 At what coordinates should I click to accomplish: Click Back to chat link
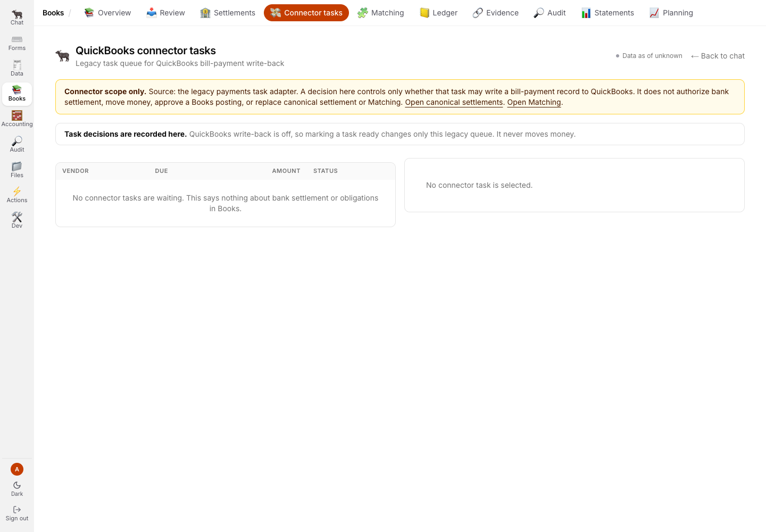point(718,56)
